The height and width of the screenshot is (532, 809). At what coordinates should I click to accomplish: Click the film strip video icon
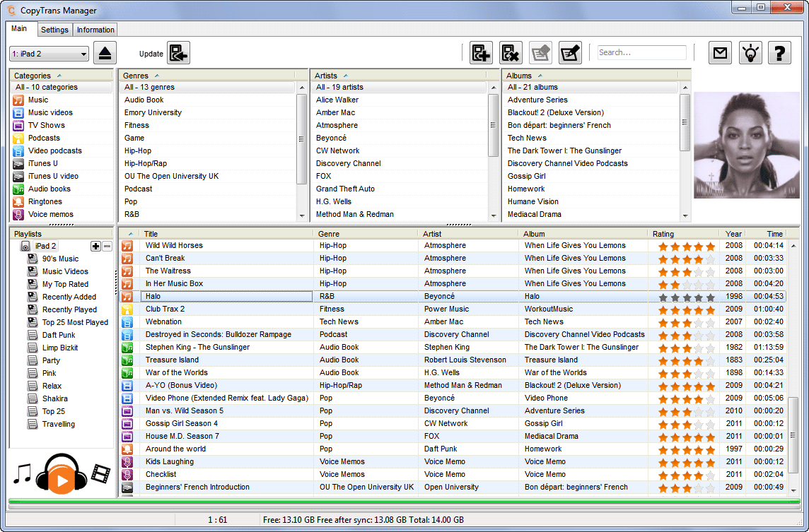pos(101,473)
